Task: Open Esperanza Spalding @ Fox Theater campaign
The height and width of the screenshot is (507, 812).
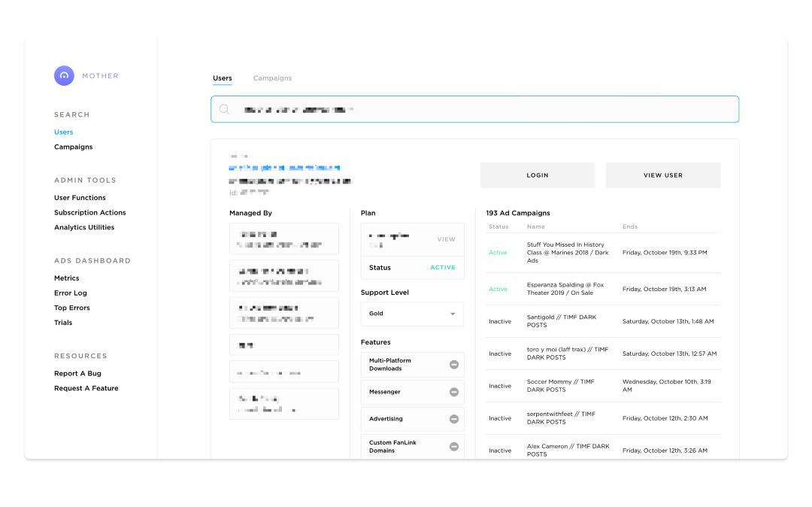Action: click(565, 289)
